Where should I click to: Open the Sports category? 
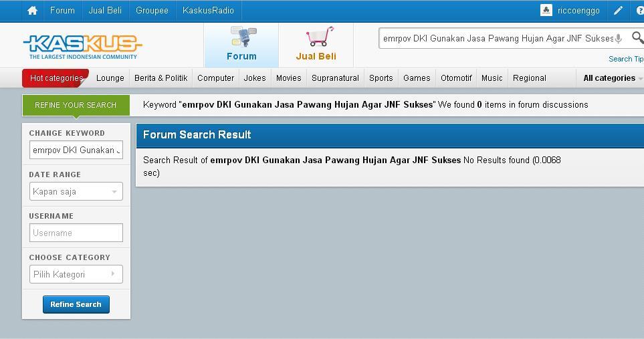(381, 78)
